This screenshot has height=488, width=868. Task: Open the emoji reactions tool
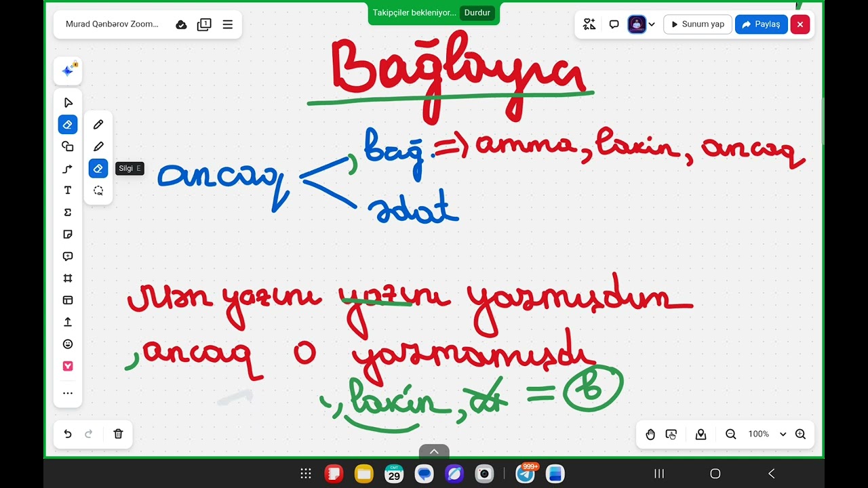pos(68,344)
